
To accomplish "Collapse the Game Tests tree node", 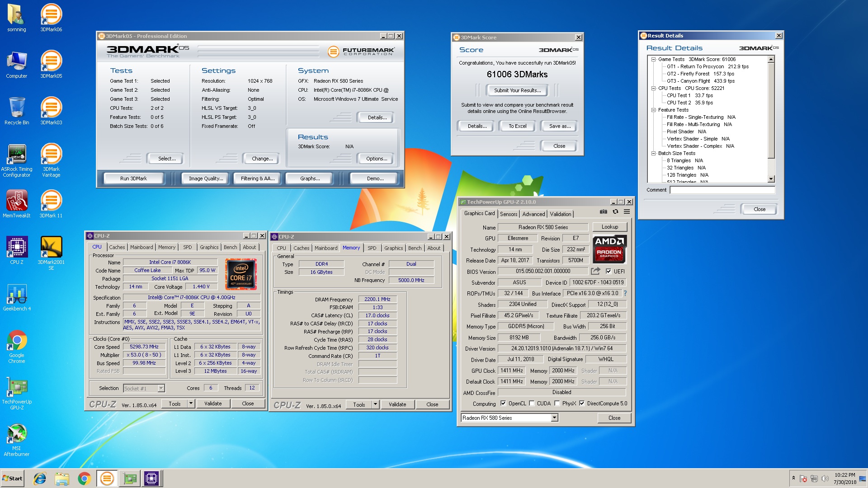I will pos(653,59).
